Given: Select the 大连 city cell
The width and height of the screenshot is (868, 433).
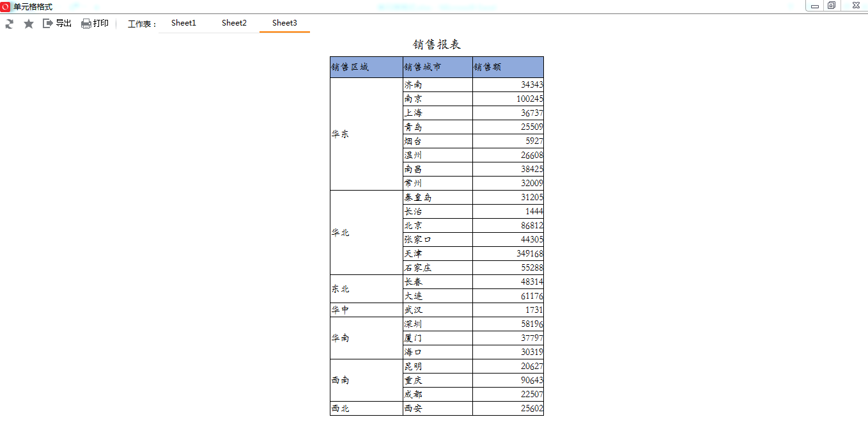Looking at the screenshot, I should click(438, 296).
